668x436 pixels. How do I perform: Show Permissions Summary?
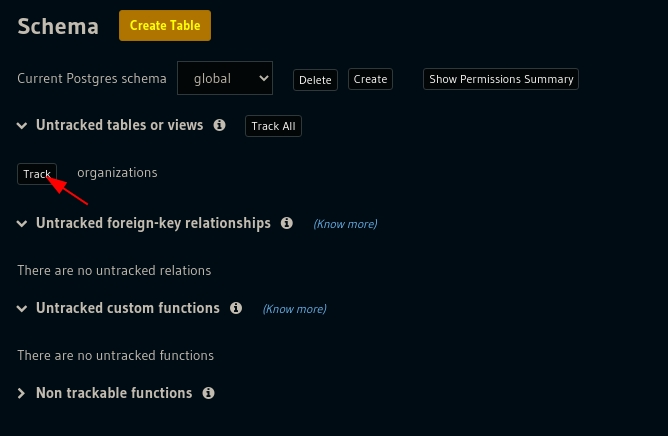501,79
